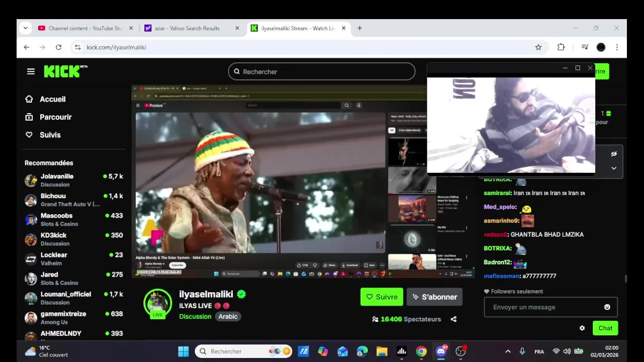Click the Arabic language tag
The width and height of the screenshot is (644, 362).
click(x=228, y=316)
